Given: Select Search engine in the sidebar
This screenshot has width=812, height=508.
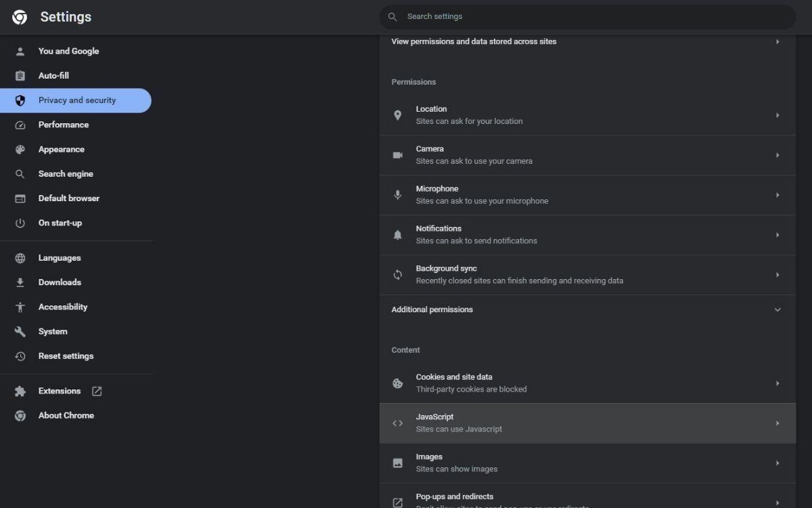Looking at the screenshot, I should 66,174.
